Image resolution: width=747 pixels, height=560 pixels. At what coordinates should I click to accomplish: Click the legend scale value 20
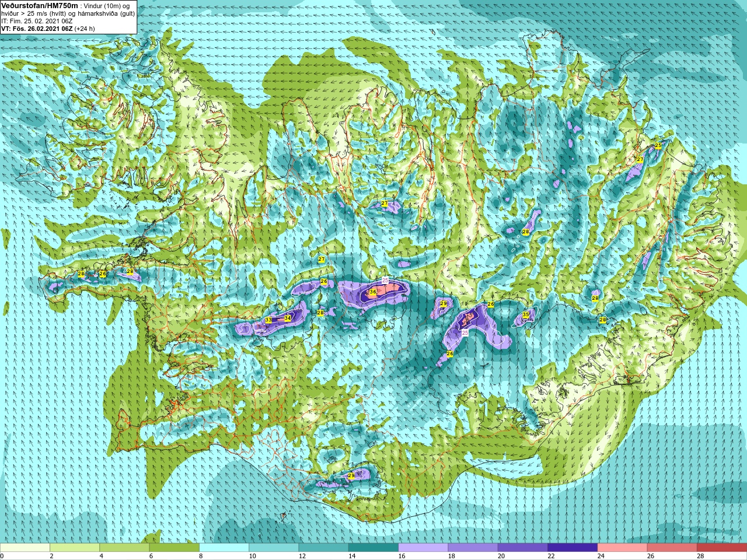pos(502,556)
